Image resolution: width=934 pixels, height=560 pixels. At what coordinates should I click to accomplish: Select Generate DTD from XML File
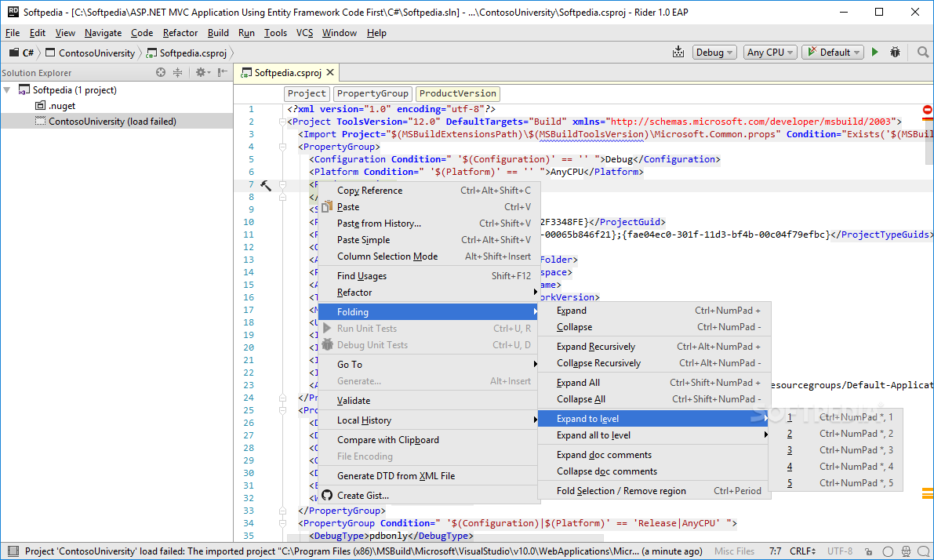pos(395,476)
